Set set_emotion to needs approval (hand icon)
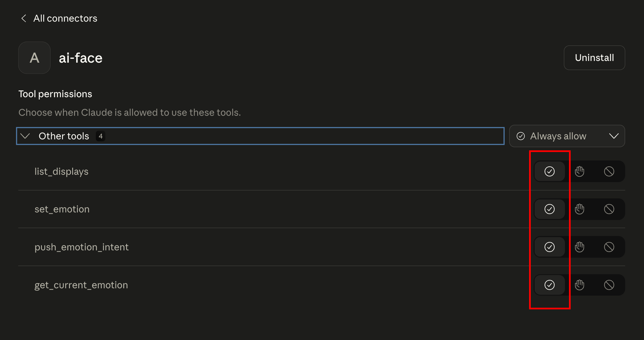The width and height of the screenshot is (644, 340). (579, 209)
